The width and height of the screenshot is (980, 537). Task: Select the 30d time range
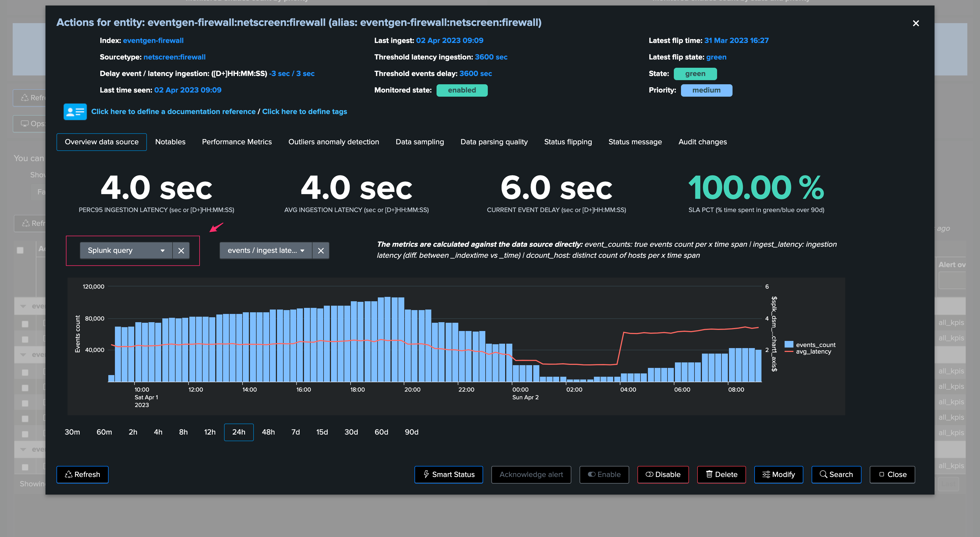[x=351, y=432]
